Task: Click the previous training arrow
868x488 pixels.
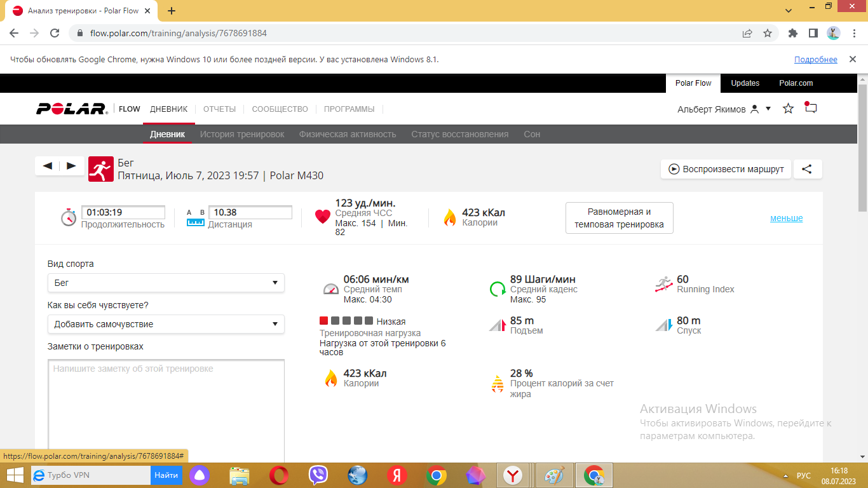Action: [x=48, y=166]
